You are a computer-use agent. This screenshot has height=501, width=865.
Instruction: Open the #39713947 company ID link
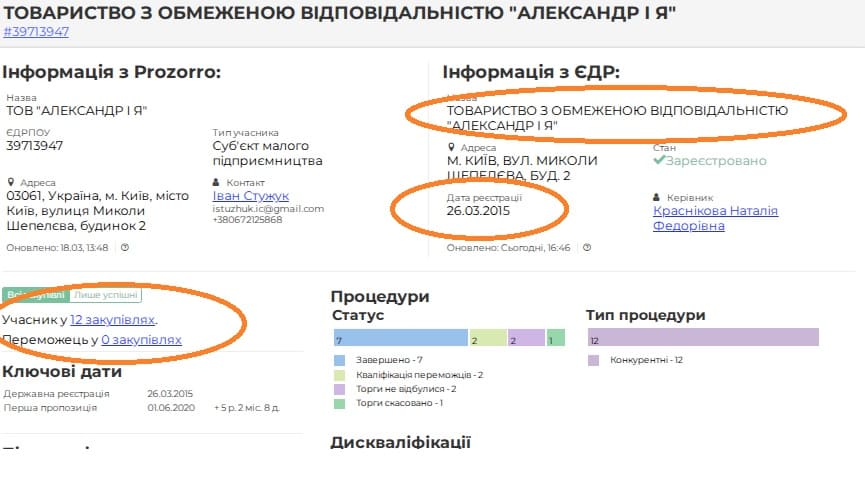[36, 31]
